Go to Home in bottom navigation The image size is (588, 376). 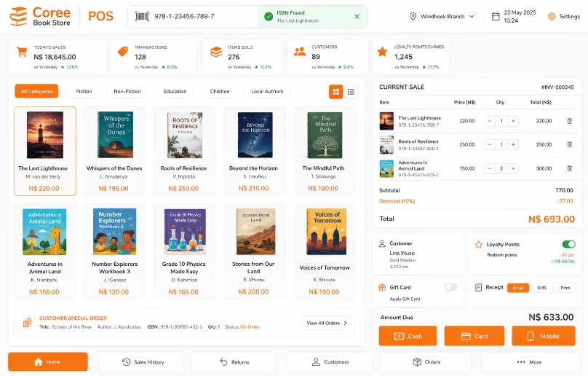tap(48, 362)
